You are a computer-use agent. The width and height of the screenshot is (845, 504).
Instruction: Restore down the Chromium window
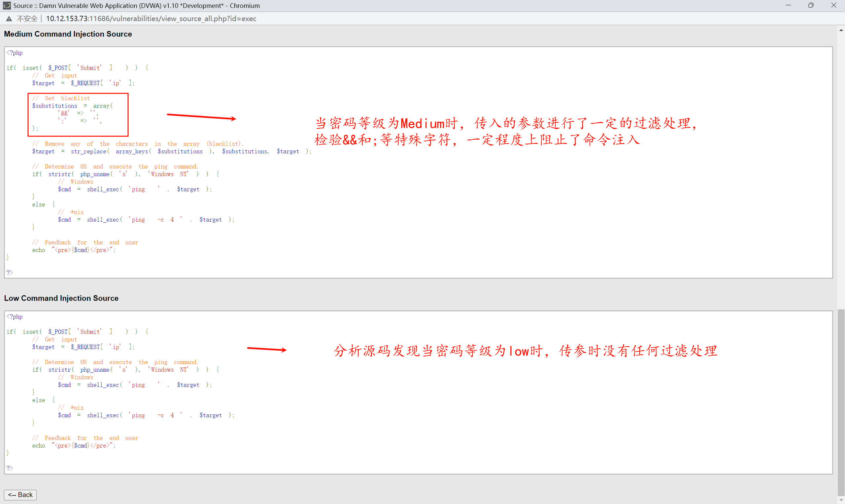(x=811, y=5)
